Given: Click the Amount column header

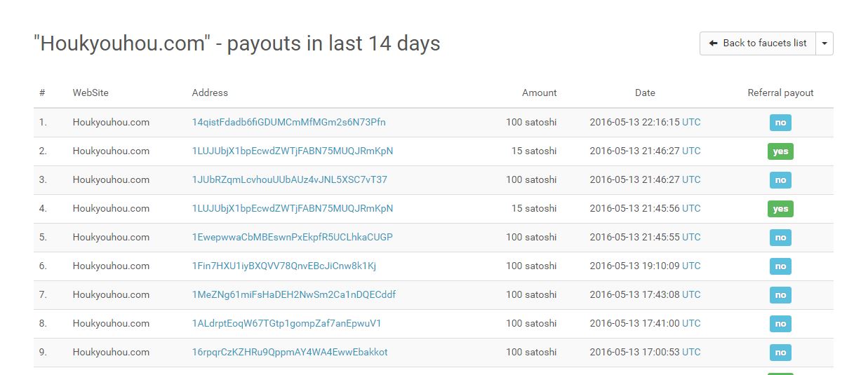Looking at the screenshot, I should tap(539, 93).
